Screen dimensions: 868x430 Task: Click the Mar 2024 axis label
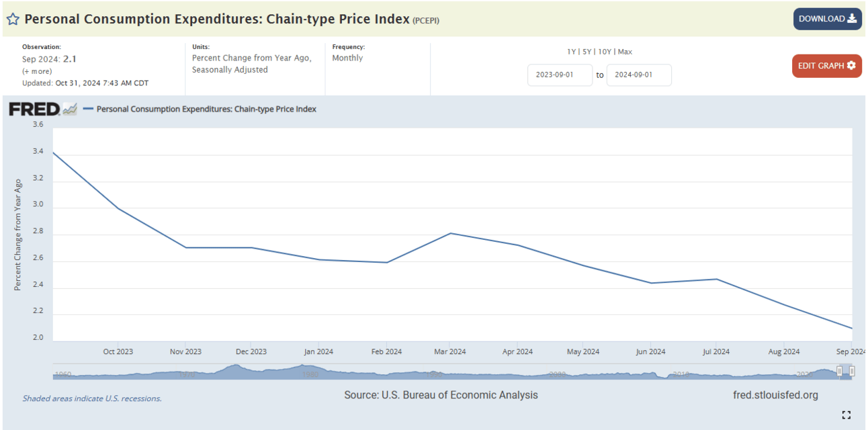449,351
